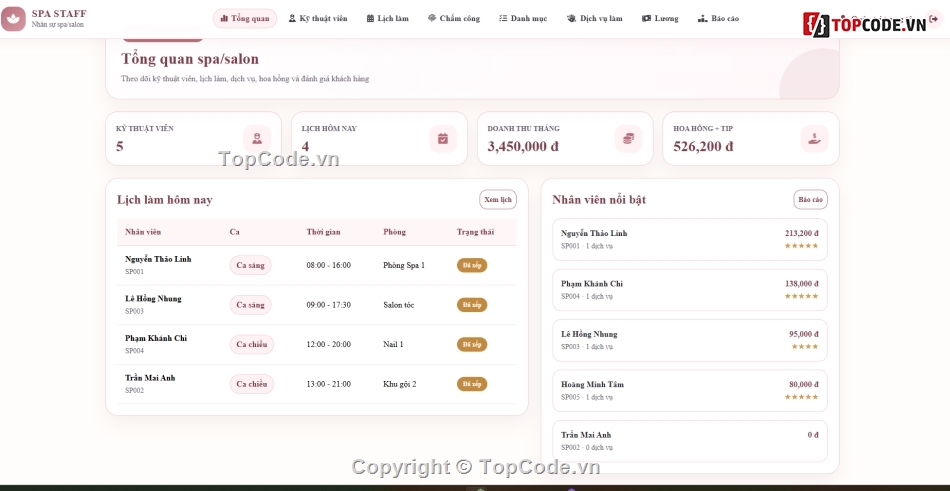Open the Dịch vụ làm tab
The width and height of the screenshot is (950, 491).
(594, 19)
